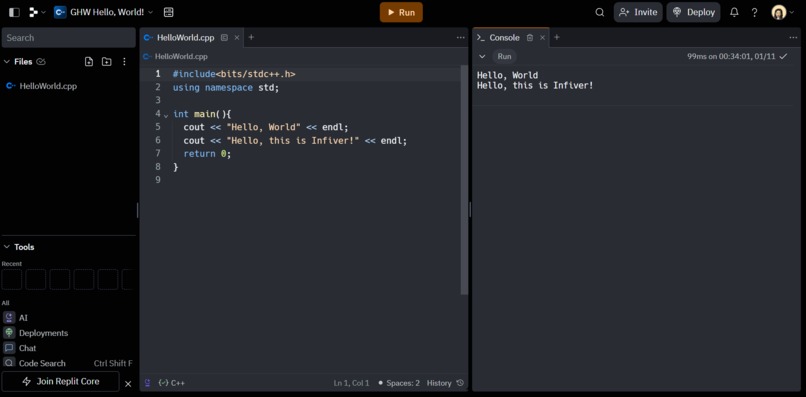Open the Spaces: 2 indentation setting
This screenshot has width=806, height=397.
(x=399, y=383)
